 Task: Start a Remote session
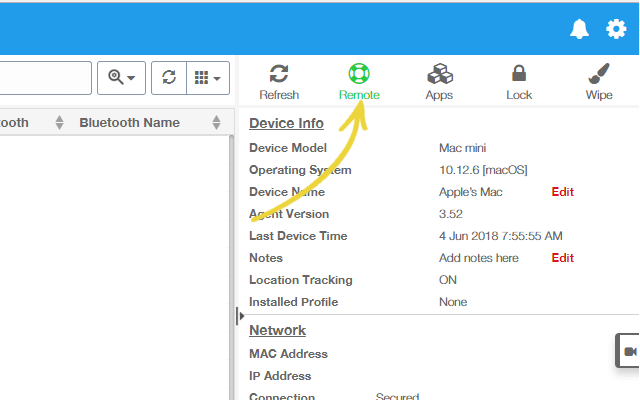359,82
